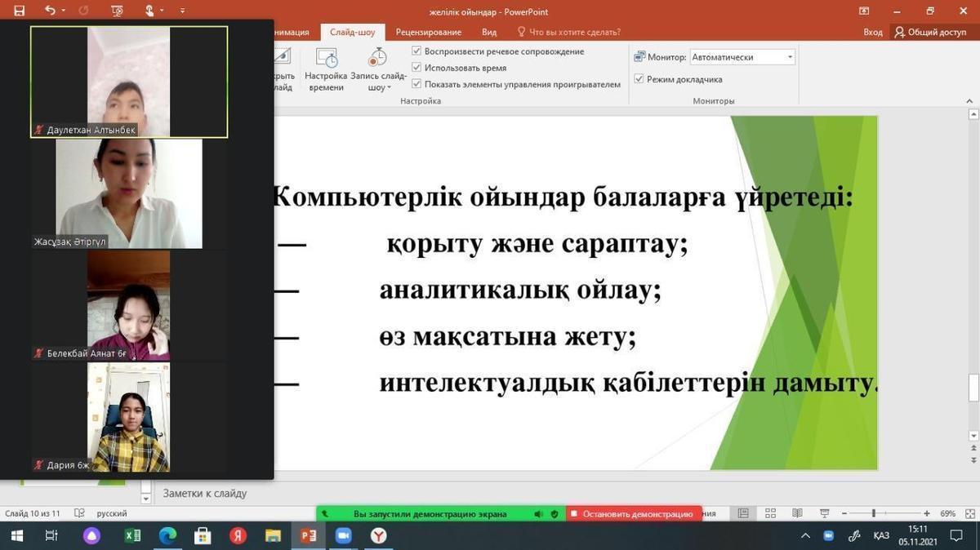The height and width of the screenshot is (550, 980).
Task: Open Настройка времени rehearse timings tool
Action: pos(327,69)
